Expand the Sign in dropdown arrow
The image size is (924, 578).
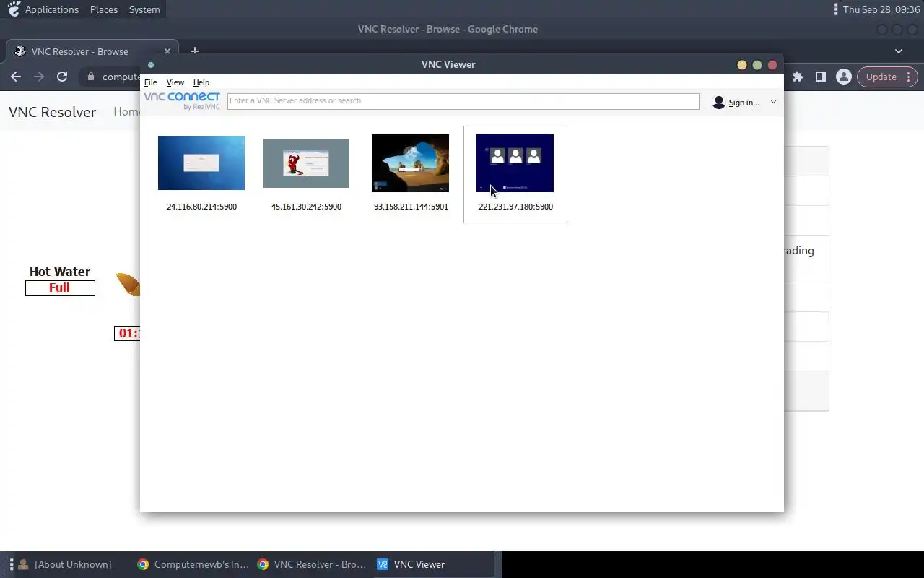[773, 103]
